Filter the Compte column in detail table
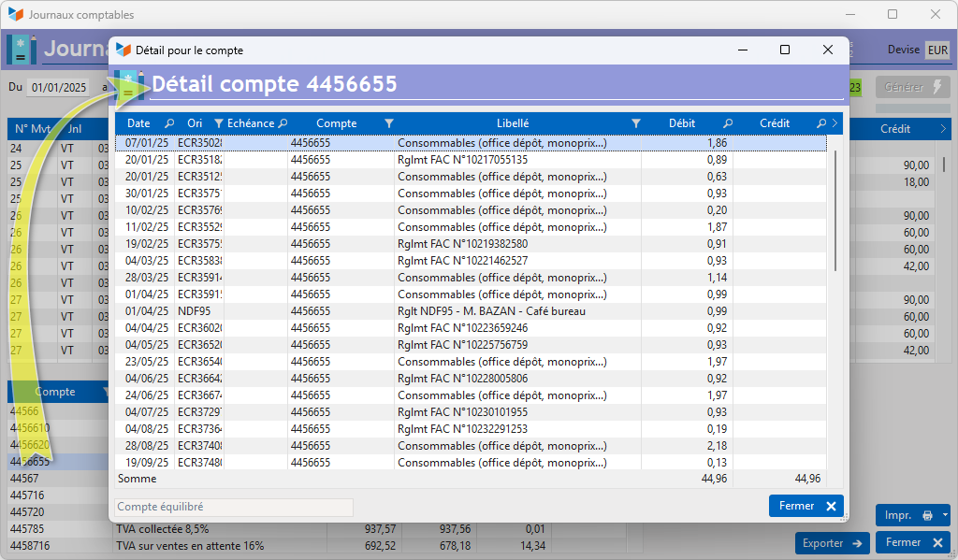This screenshot has height=560, width=958. pos(389,123)
